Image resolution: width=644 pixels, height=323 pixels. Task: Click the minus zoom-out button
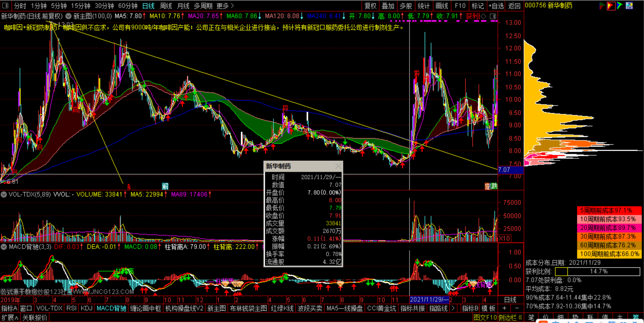pyautogui.click(x=517, y=308)
